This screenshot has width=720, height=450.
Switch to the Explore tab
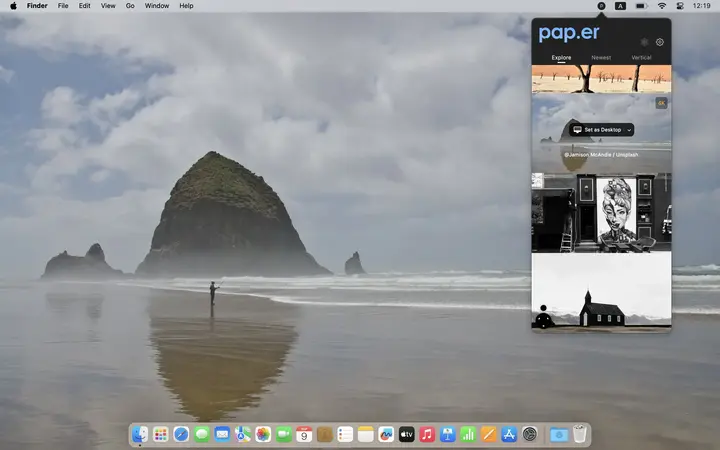click(x=561, y=58)
